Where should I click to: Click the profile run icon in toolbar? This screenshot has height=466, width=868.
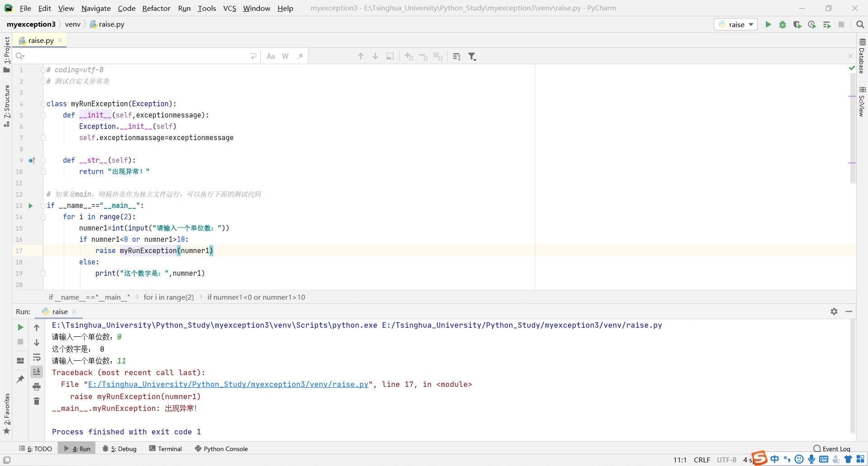[x=812, y=24]
